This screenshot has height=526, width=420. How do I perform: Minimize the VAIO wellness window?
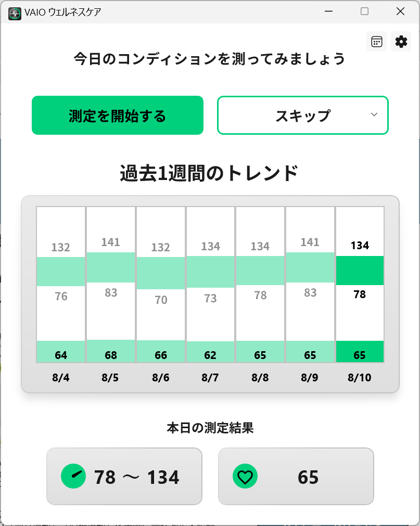point(329,11)
